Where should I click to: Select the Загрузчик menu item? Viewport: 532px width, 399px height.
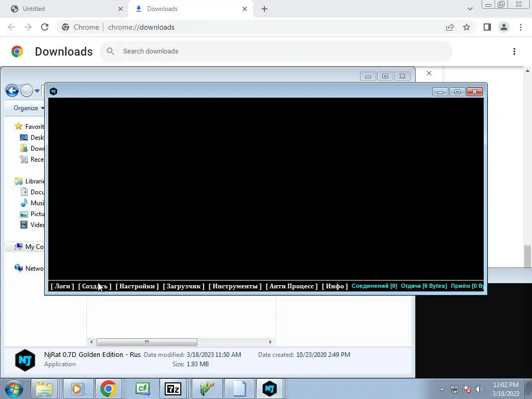coord(183,286)
